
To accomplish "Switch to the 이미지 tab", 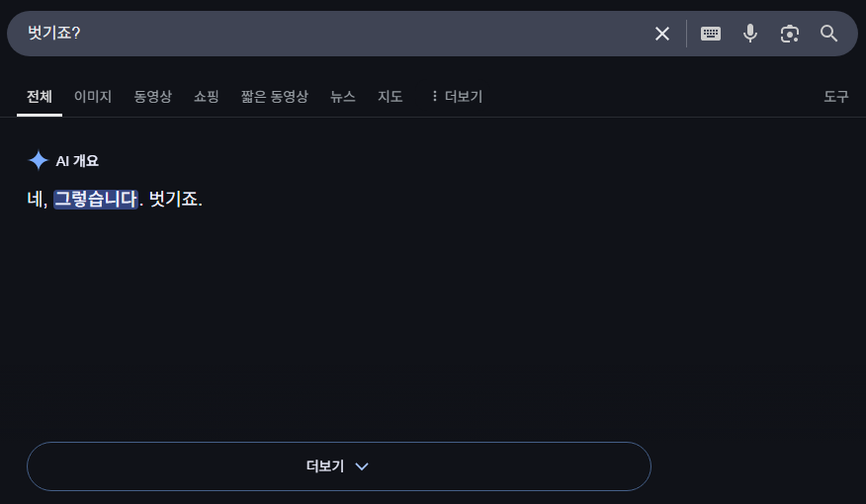I will click(93, 96).
